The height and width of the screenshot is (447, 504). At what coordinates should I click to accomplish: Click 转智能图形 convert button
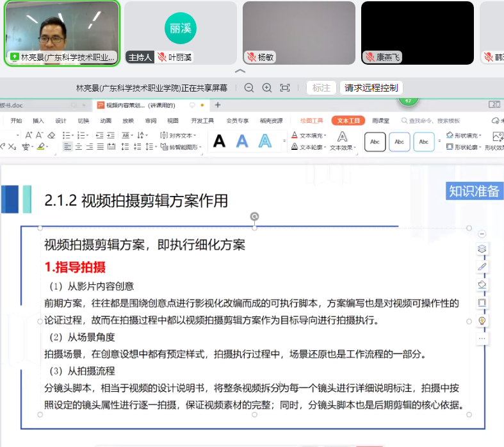(x=181, y=147)
